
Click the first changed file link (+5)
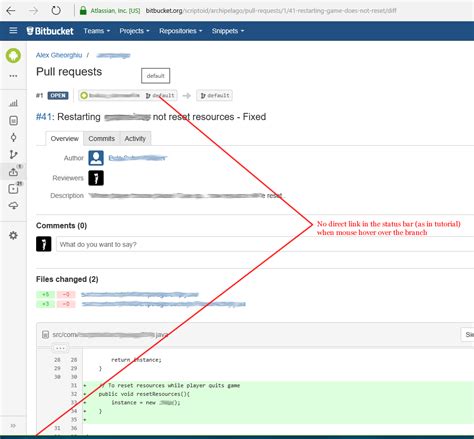point(140,295)
